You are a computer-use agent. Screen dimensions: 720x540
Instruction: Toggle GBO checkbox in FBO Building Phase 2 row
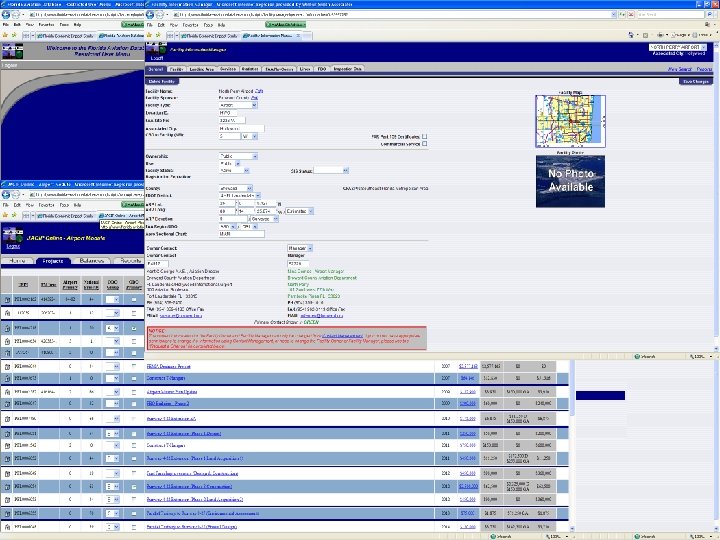134,403
